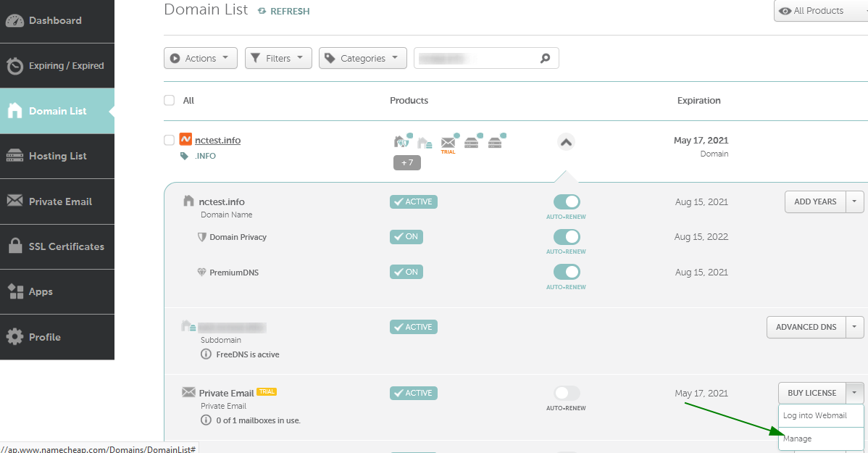Go to Expiring / Expired in sidebar
868x453 pixels.
(57, 66)
